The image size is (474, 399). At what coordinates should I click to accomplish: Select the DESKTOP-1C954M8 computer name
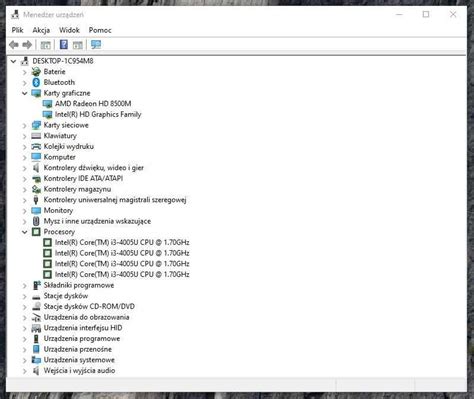tap(63, 61)
